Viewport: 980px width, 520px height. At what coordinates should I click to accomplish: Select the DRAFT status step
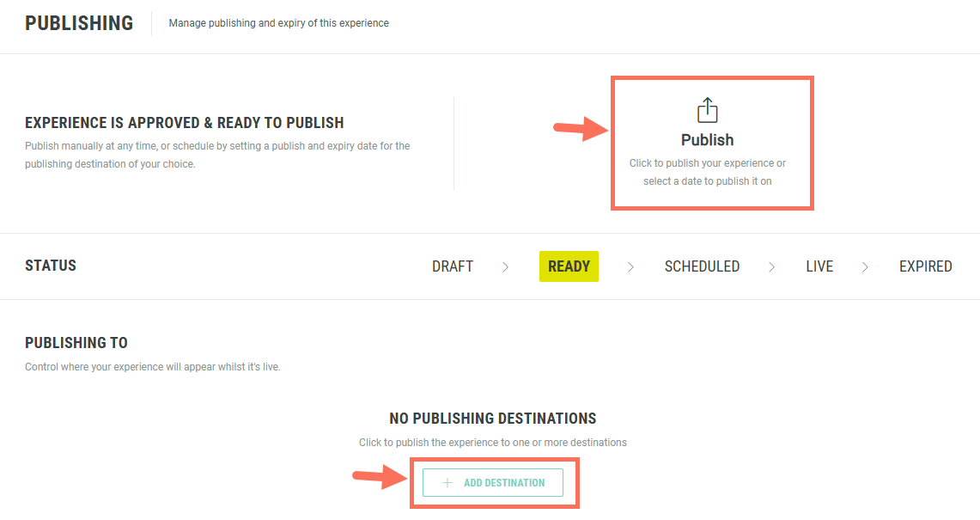(453, 266)
